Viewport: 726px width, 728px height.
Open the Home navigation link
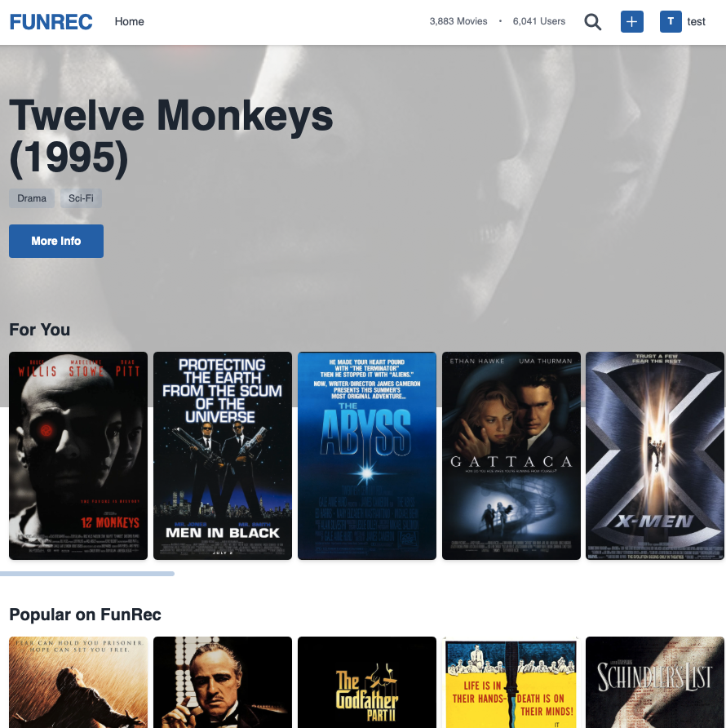129,22
